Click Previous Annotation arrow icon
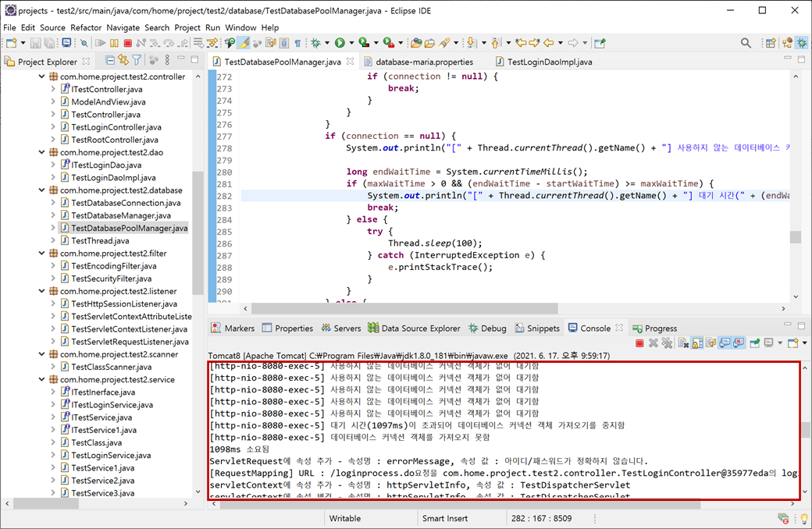The height and width of the screenshot is (529, 812). pos(496,43)
